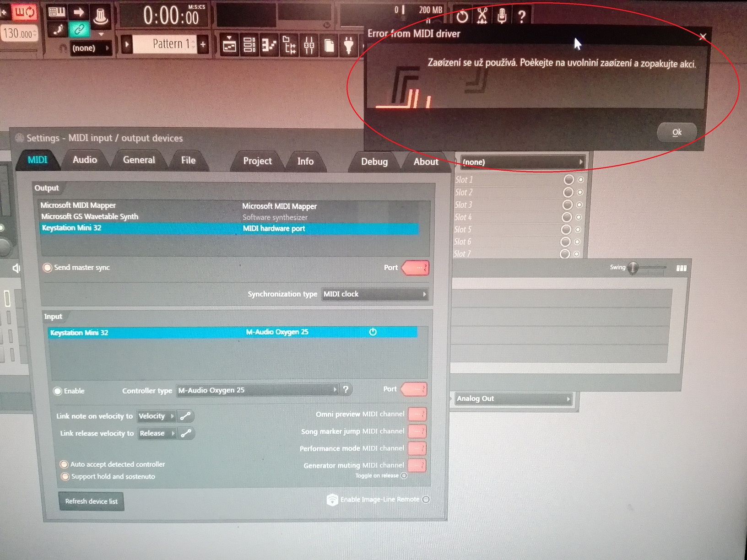This screenshot has height=560, width=747.
Task: Click the microphone recording icon
Action: [502, 16]
